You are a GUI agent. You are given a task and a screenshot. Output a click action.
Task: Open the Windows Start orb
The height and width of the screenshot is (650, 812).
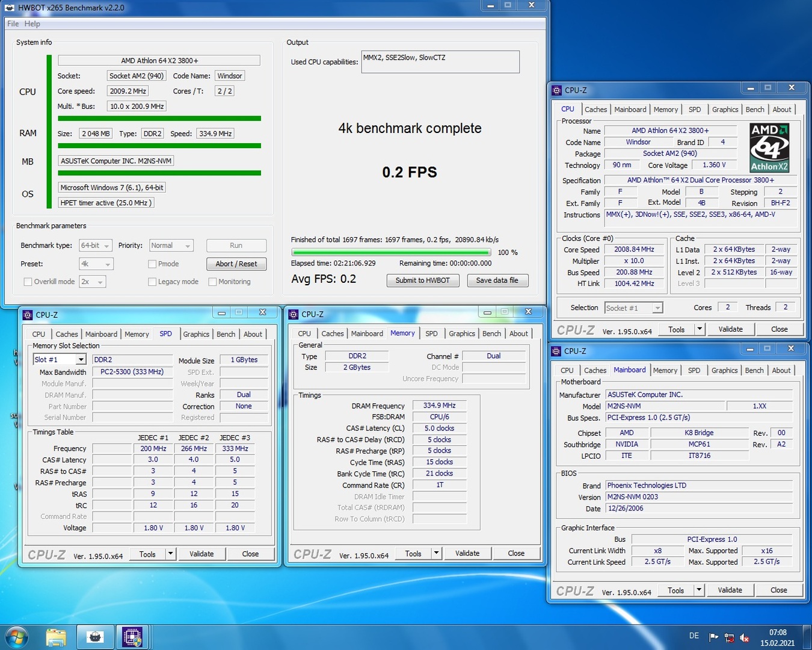pos(16,637)
